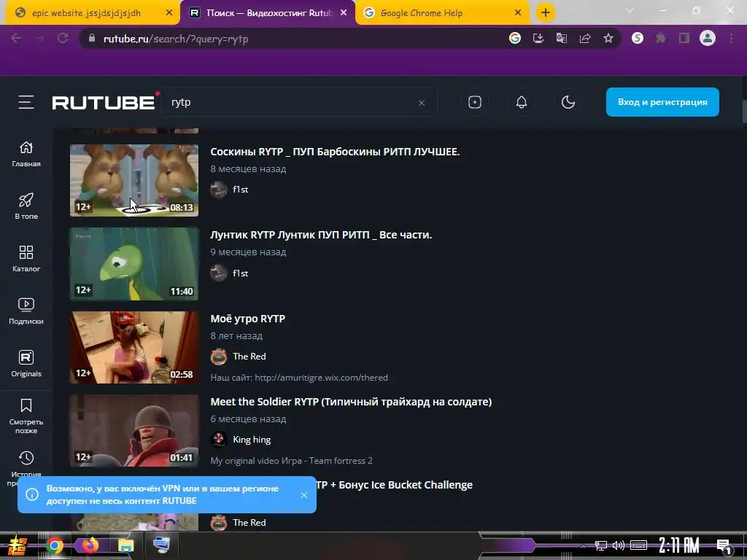
Task: Open a new browser tab
Action: 546,13
